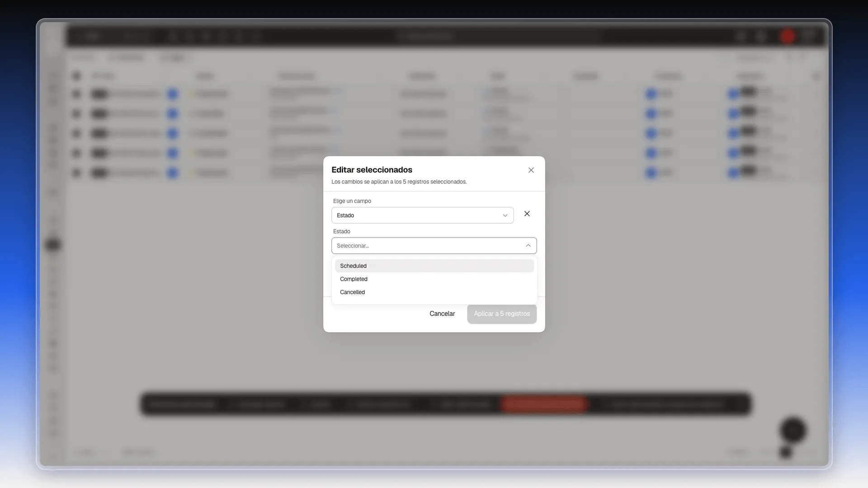This screenshot has height=488, width=868.
Task: Click Aplicar a 5 registros button
Action: click(x=502, y=314)
